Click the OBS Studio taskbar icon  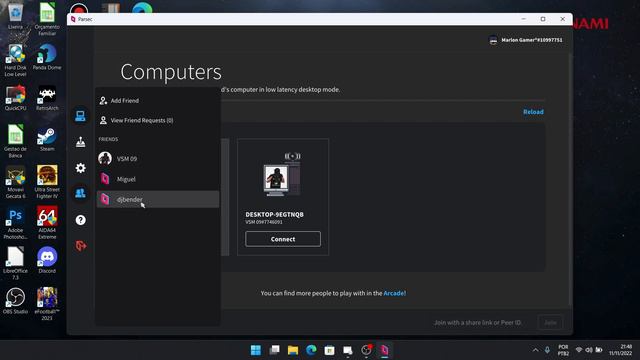(366, 350)
